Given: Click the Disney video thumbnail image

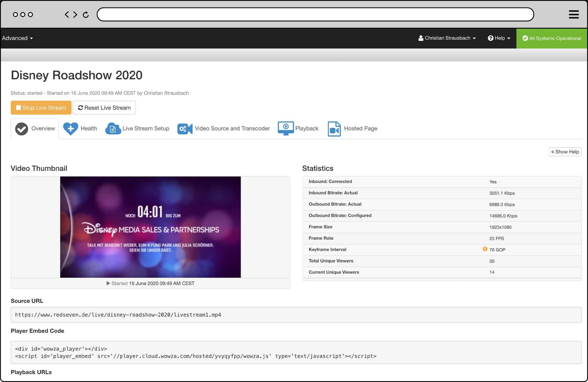Looking at the screenshot, I should (x=151, y=227).
